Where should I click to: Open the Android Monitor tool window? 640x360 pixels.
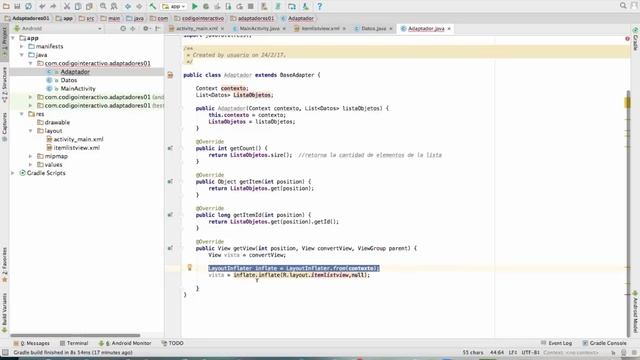click(126, 343)
